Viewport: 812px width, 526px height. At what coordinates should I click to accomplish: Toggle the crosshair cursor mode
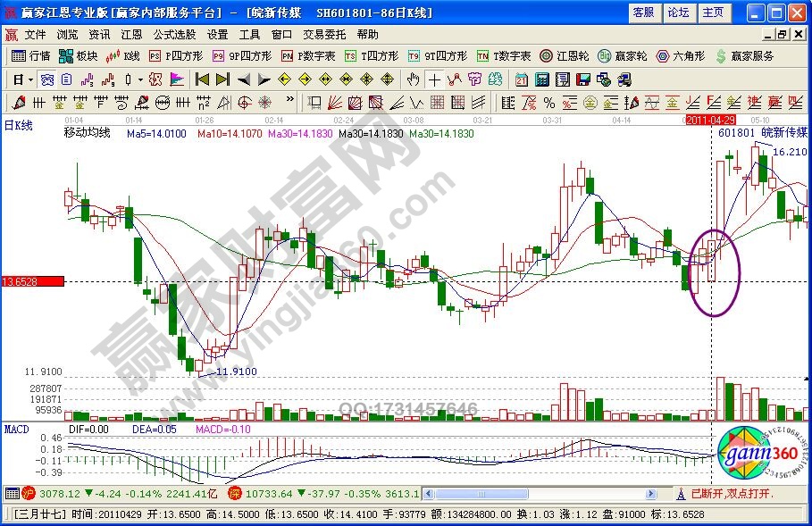pyautogui.click(x=435, y=79)
